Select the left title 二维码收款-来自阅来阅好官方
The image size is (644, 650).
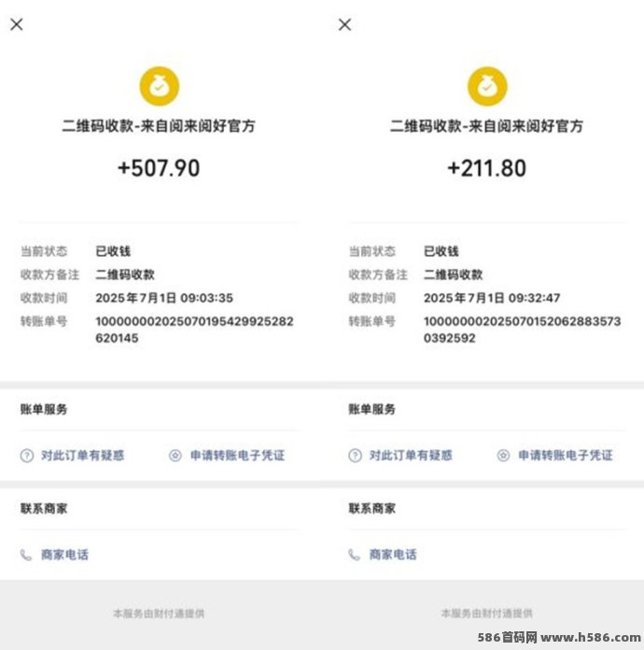(x=159, y=125)
